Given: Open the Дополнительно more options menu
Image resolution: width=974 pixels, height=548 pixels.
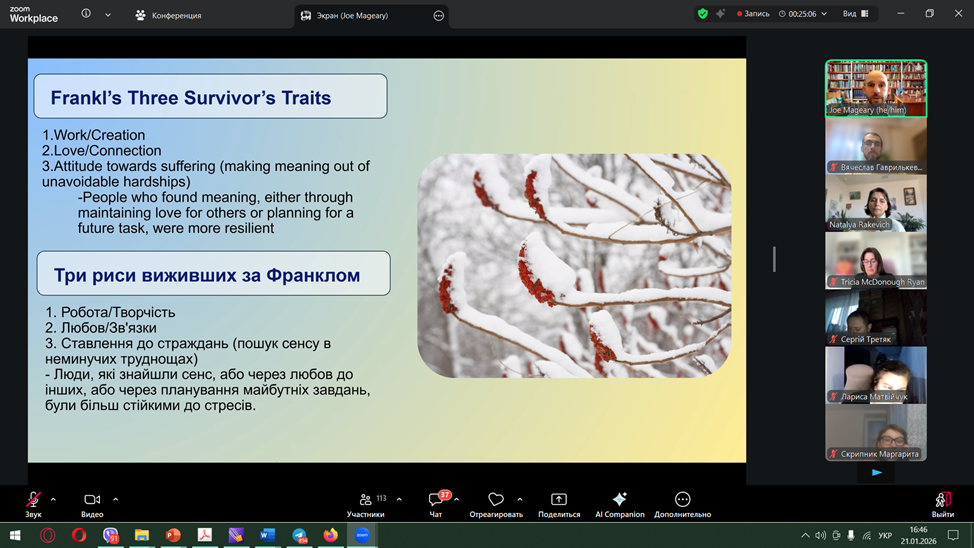Looking at the screenshot, I should [682, 500].
